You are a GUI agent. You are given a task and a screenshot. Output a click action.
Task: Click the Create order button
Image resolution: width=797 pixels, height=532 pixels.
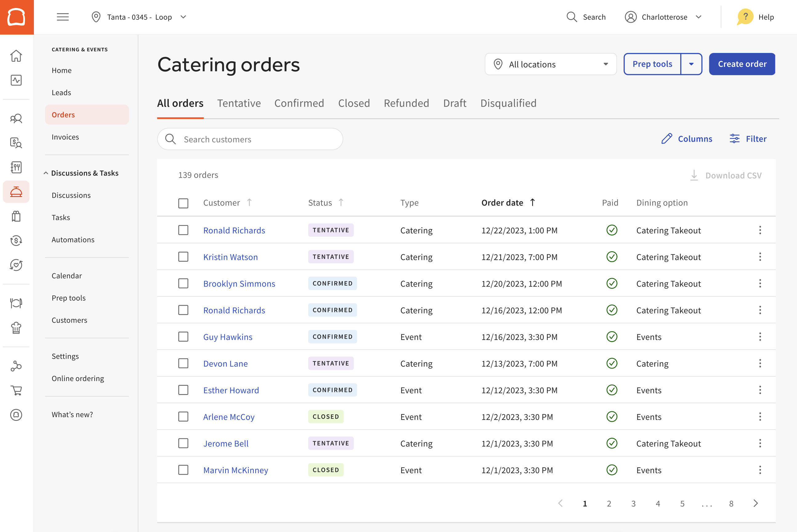(742, 64)
